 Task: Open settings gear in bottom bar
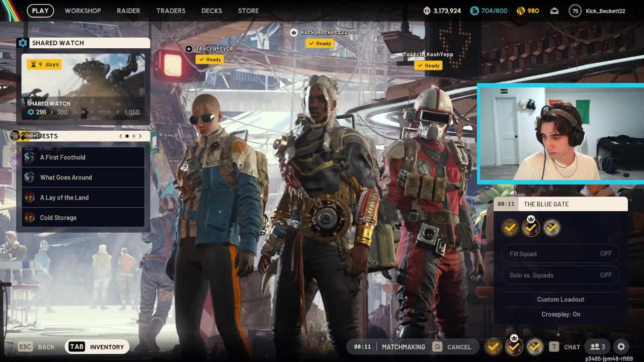(621, 347)
